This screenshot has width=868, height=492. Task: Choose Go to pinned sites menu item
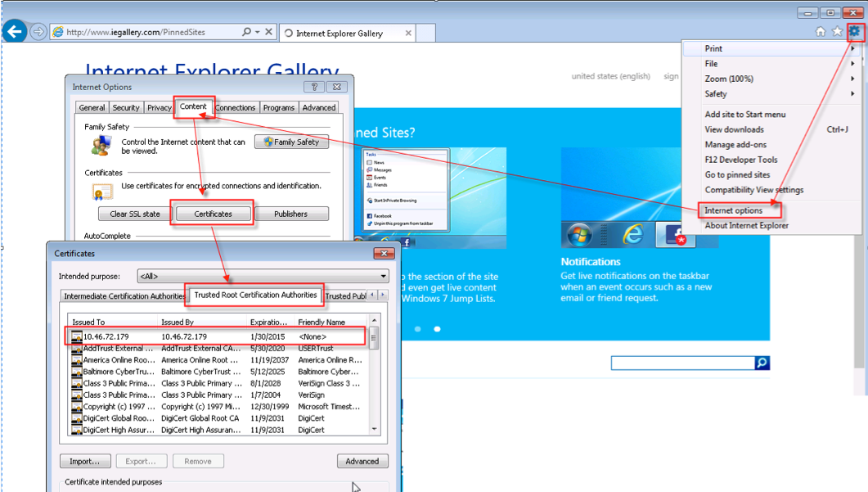point(737,174)
